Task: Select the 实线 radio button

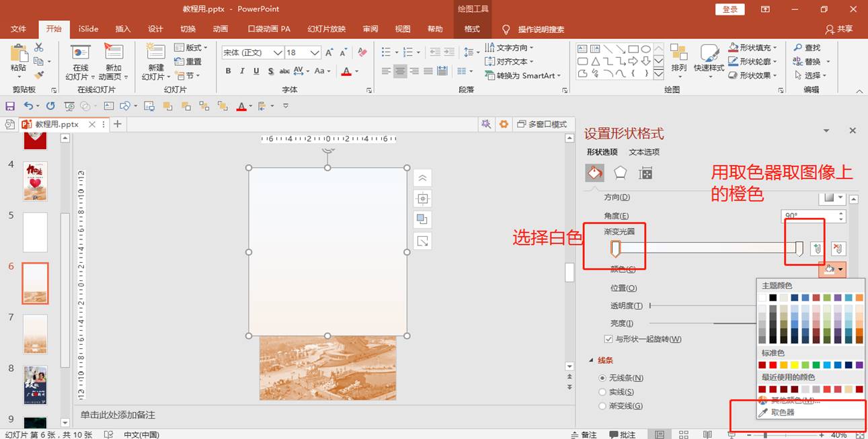Action: tap(602, 392)
